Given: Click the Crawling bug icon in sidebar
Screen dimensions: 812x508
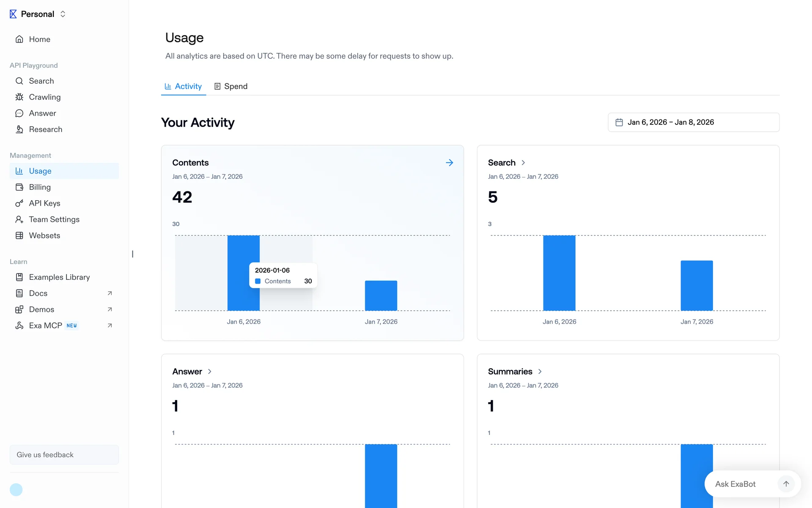Looking at the screenshot, I should [x=19, y=97].
